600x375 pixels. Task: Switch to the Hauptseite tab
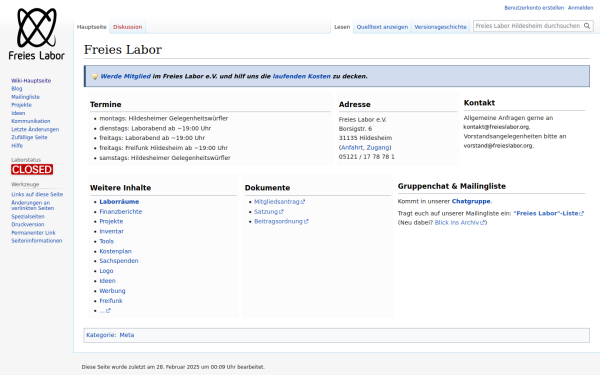pyautogui.click(x=92, y=27)
